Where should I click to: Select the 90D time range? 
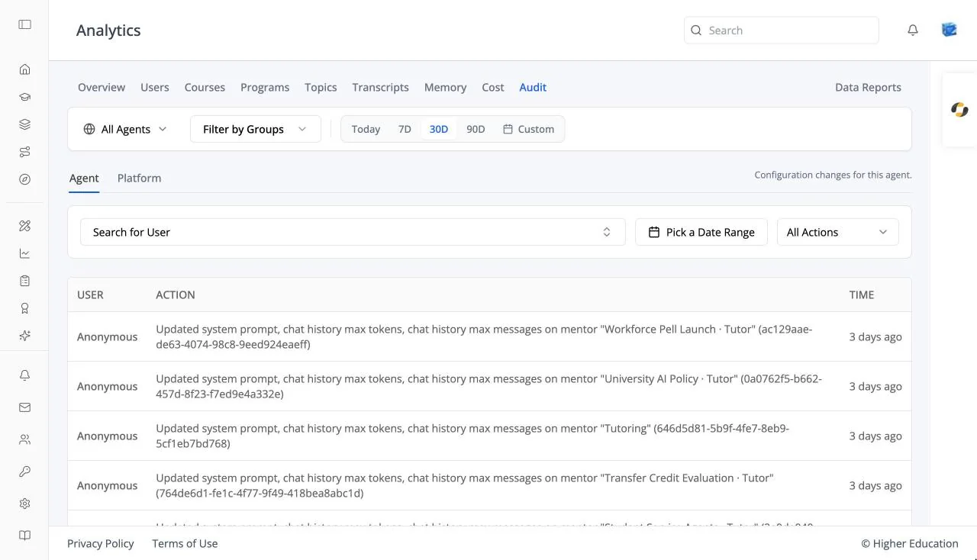[476, 129]
